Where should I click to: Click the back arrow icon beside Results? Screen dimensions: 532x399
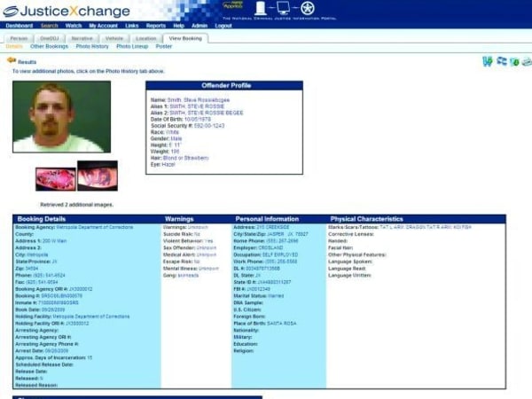(12, 61)
